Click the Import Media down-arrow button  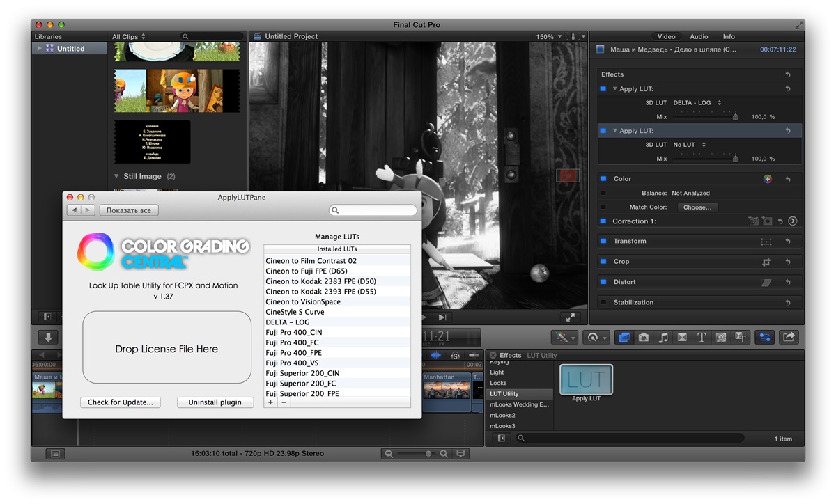pyautogui.click(x=47, y=337)
